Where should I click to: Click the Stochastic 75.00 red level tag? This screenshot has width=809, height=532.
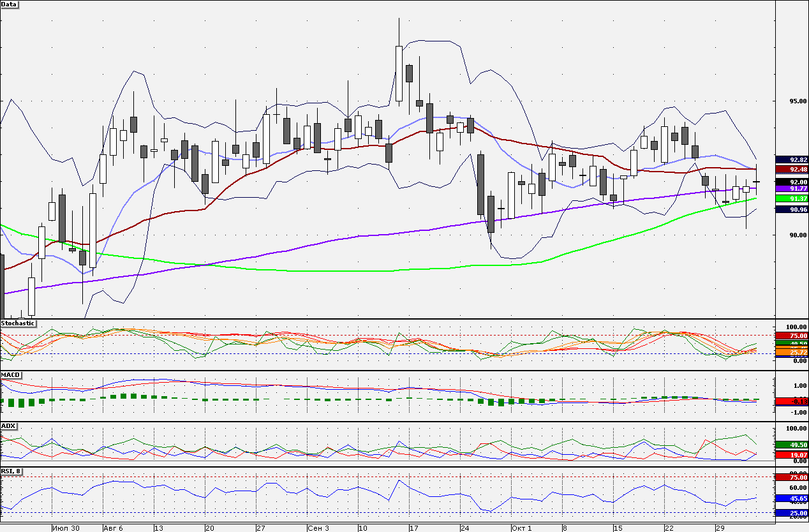(x=792, y=336)
